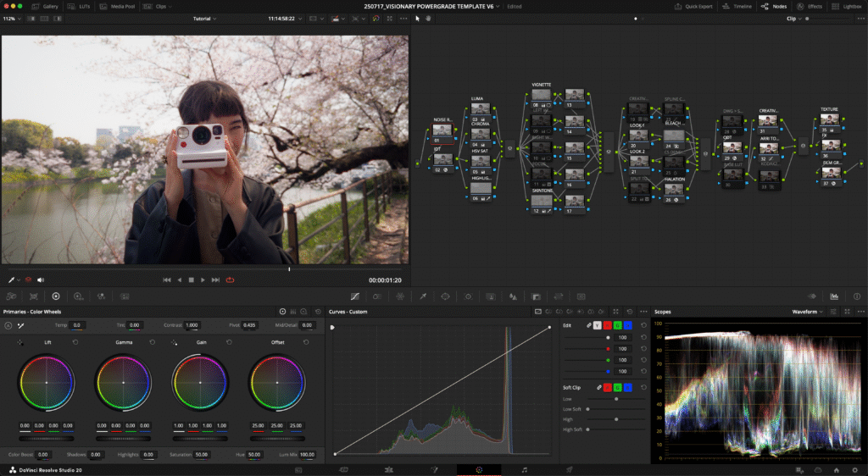Screen dimensions: 868x476
Task: Open the Deliver page rocket icon
Action: tap(569, 469)
